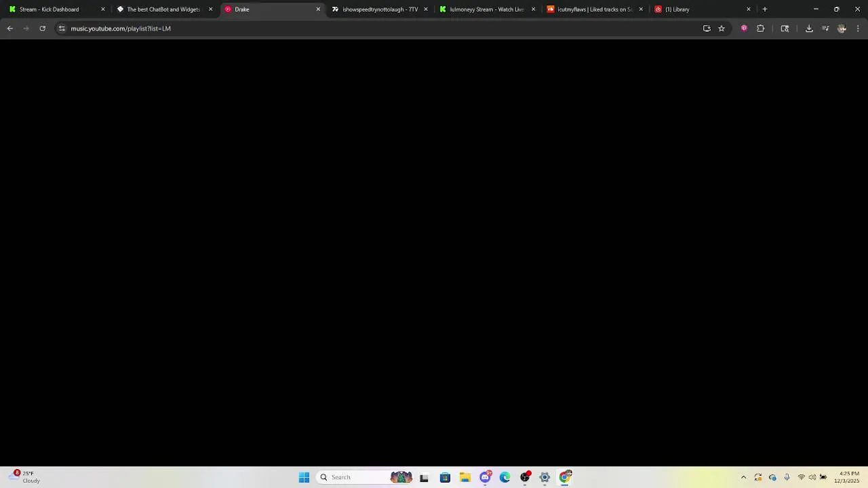
Task: Show hidden system tray icons
Action: tap(743, 477)
